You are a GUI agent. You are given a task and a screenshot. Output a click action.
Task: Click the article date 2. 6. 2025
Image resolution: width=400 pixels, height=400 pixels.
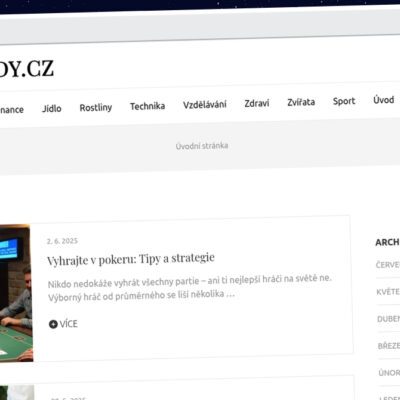[62, 241]
